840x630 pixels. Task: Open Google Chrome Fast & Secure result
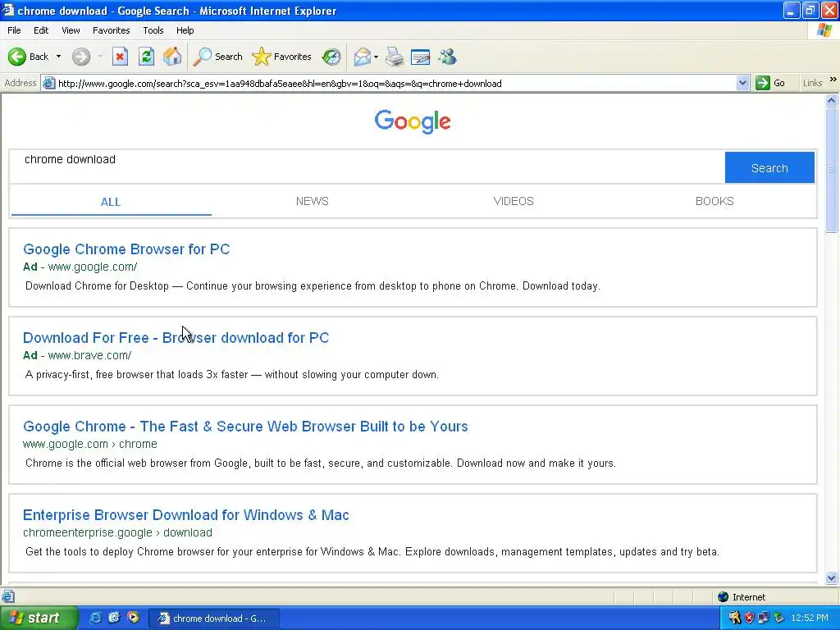click(x=245, y=427)
